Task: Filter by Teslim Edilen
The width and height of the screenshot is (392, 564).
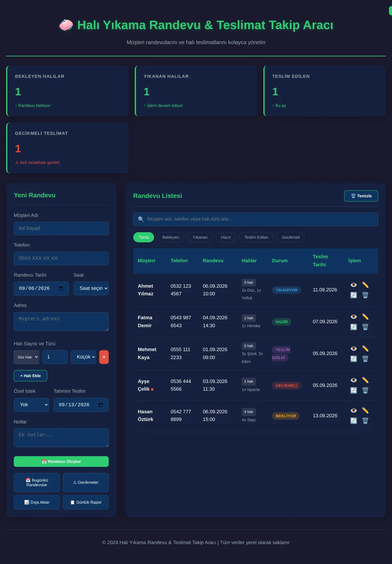Action: 256,237
